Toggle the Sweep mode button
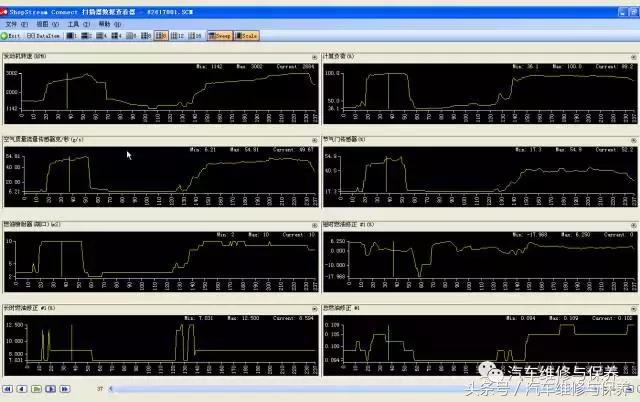Image resolution: width=640 pixels, height=402 pixels. point(220,36)
